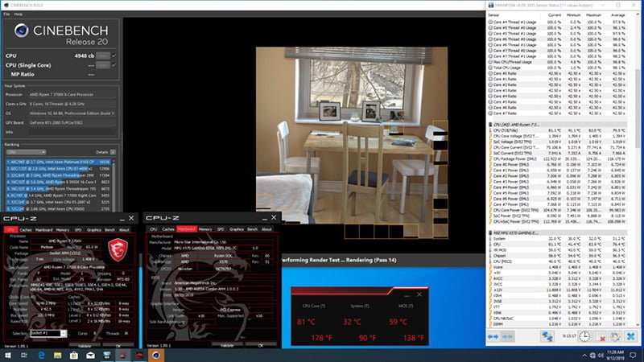Open File Explorer from the taskbar
Viewport: 644px width, 362px height.
[x=57, y=356]
